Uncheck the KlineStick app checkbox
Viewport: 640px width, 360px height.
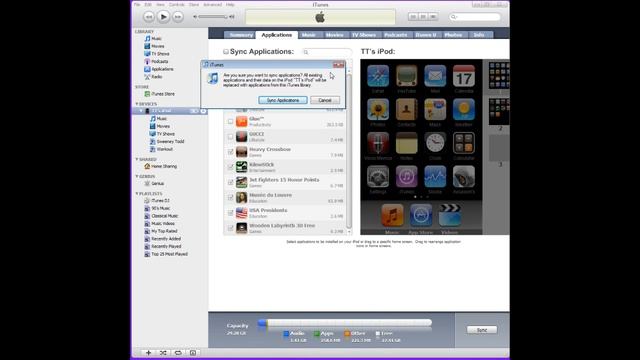coord(231,167)
